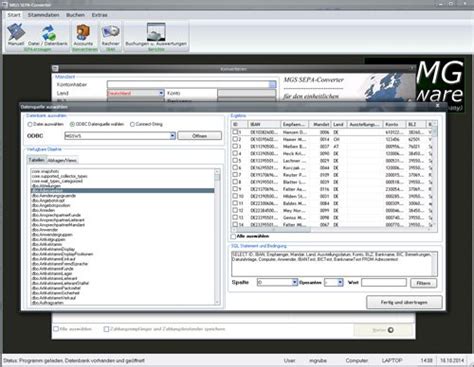Open the Stammdaten ribbon tab
474x367 pixels.
click(x=43, y=15)
